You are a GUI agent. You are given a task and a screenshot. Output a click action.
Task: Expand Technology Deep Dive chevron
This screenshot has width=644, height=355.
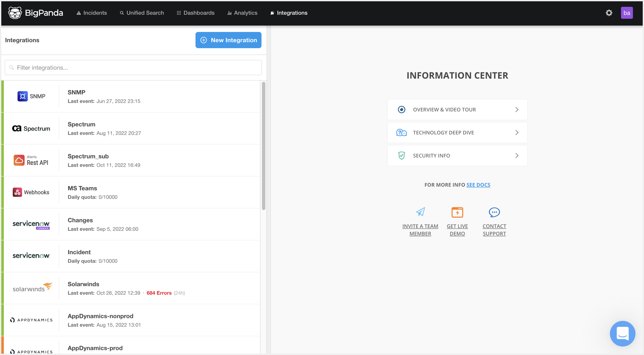(517, 133)
